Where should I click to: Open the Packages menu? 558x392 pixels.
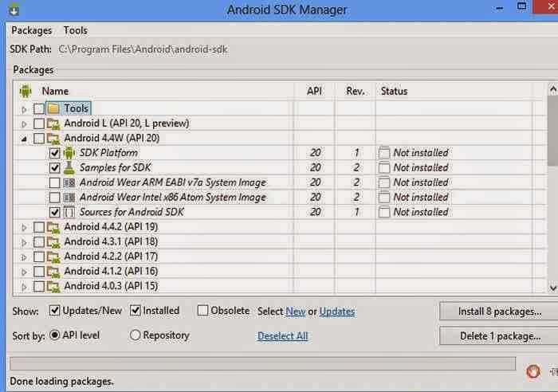point(31,30)
